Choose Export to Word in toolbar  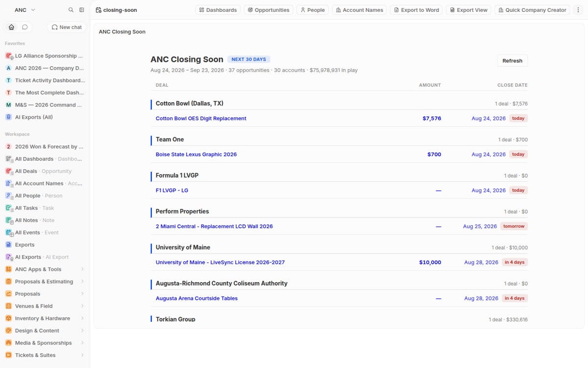pyautogui.click(x=416, y=10)
